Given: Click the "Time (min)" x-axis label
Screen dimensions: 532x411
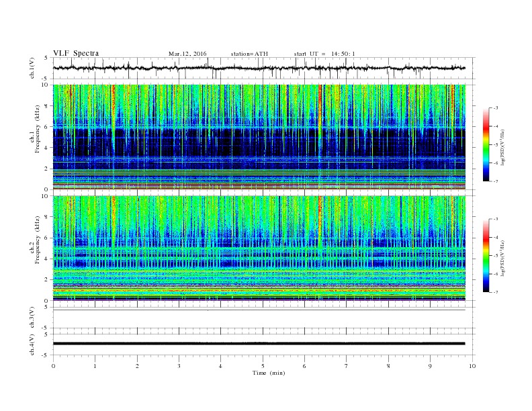Looking at the screenshot, I should coord(269,373).
